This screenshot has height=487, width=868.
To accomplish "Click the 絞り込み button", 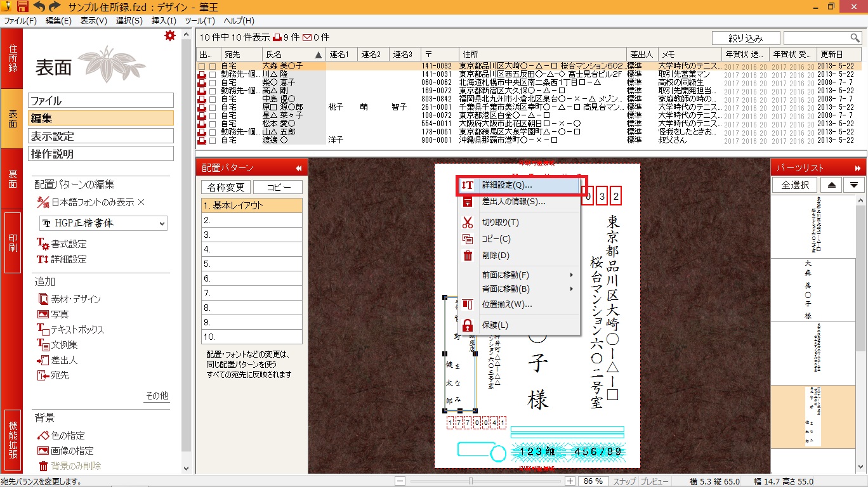I will click(x=746, y=38).
